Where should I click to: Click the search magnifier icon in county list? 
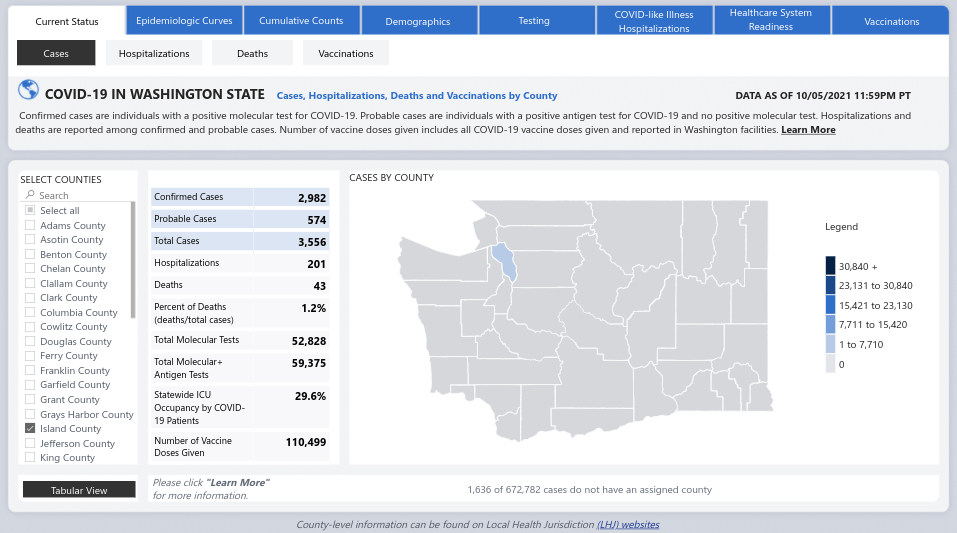tap(31, 196)
